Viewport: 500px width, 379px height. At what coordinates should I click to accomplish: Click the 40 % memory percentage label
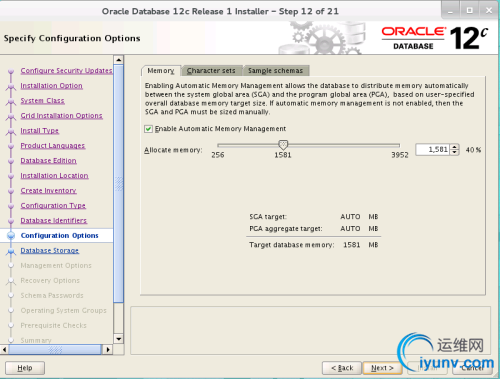pos(473,150)
